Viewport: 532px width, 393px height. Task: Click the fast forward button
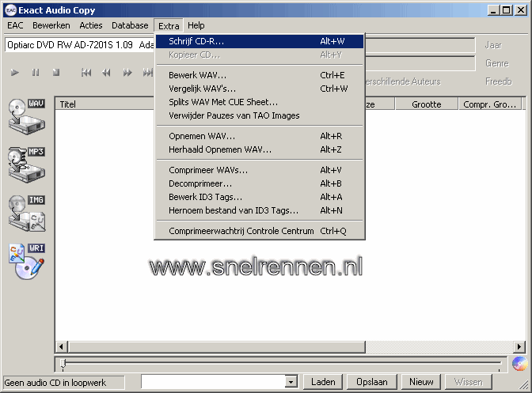click(x=127, y=72)
